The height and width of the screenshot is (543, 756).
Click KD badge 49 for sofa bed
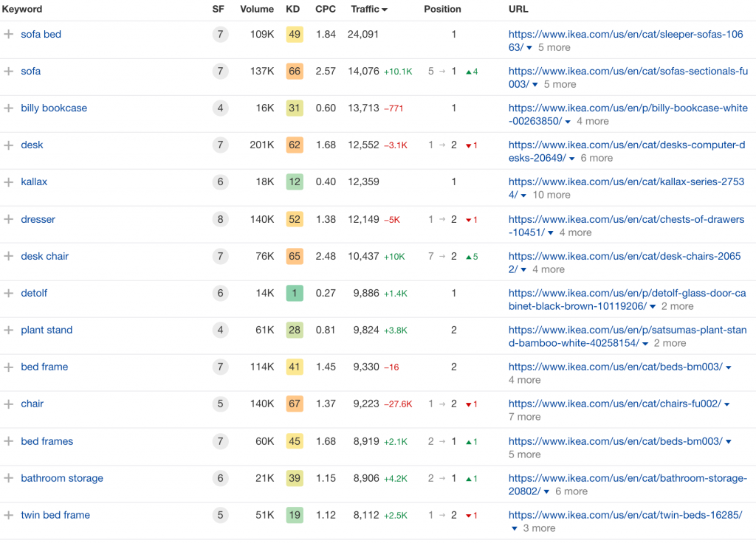click(x=295, y=34)
